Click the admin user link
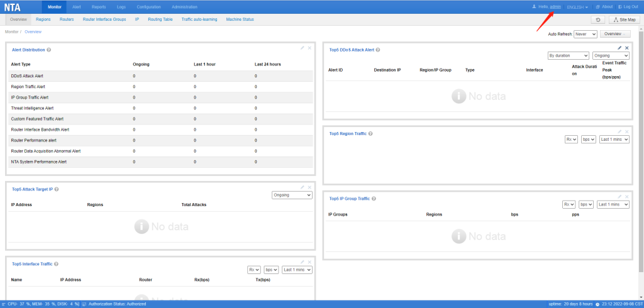Screen dimensions: 644x308 556,7
